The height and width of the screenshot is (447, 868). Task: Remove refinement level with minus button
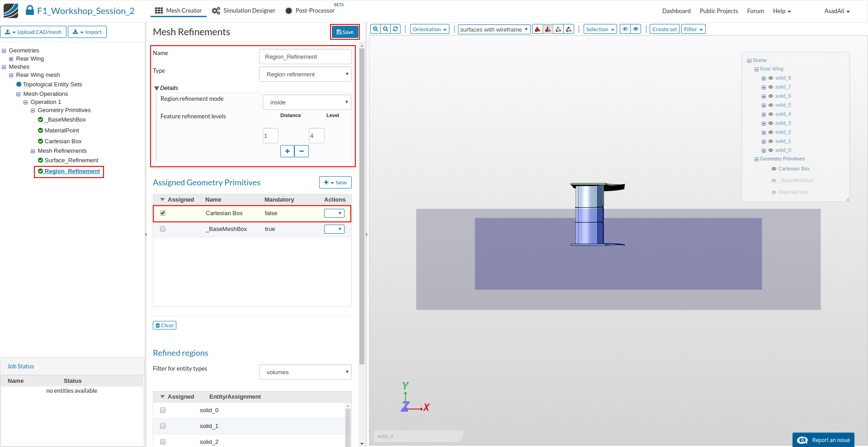point(302,151)
